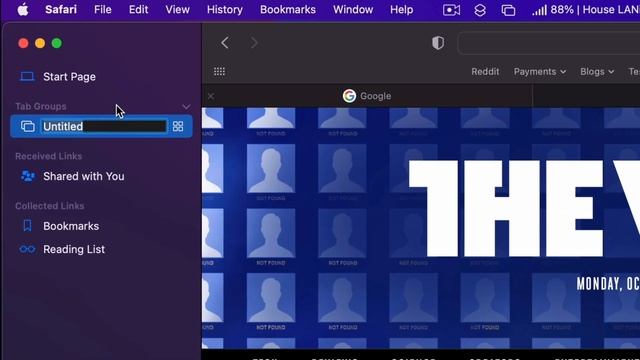The height and width of the screenshot is (360, 640).
Task: Click the Received Links section header
Action: point(49,156)
